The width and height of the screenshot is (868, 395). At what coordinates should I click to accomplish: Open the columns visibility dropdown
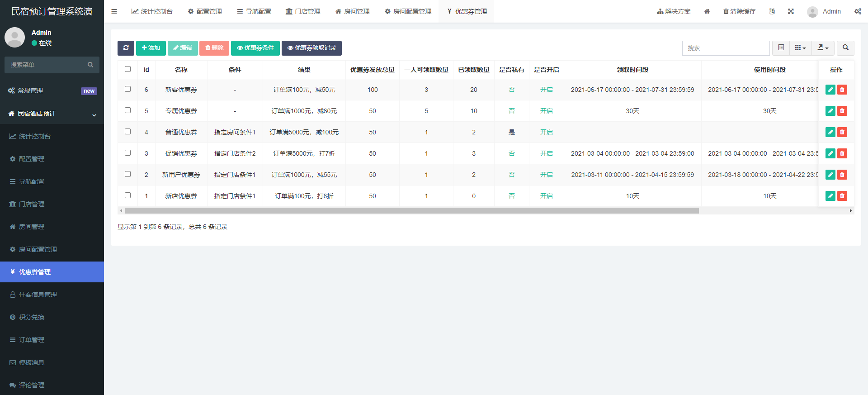[x=800, y=48]
